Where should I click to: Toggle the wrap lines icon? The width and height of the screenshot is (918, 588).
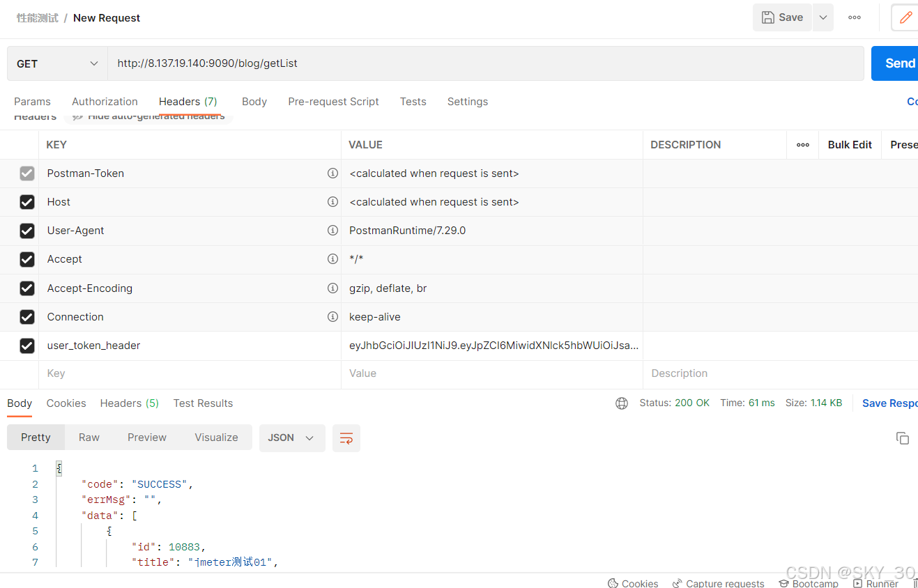346,438
